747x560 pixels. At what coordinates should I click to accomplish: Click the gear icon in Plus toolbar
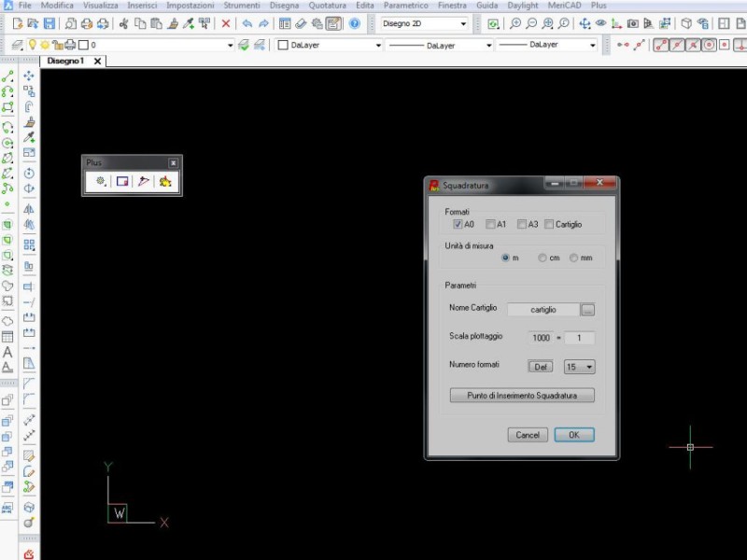coord(101,182)
